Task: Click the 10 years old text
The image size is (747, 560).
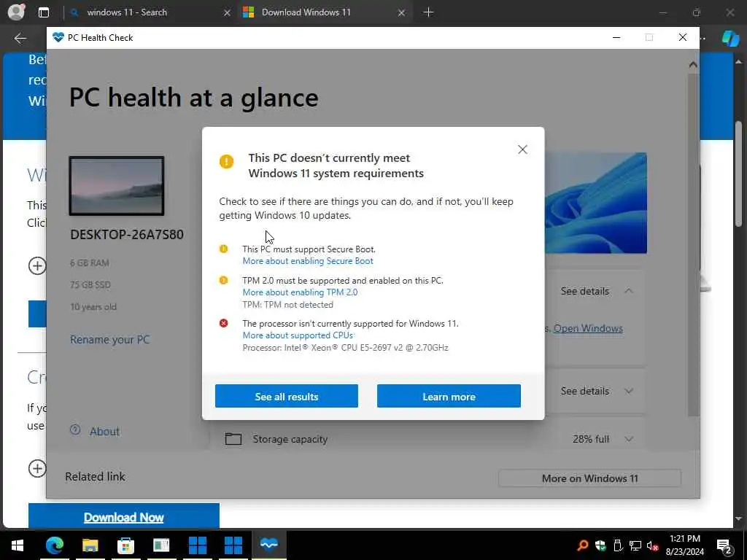Action: point(93,307)
